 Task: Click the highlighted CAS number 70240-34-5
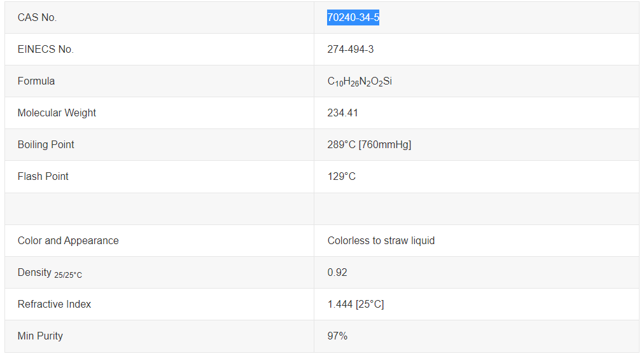click(x=353, y=18)
